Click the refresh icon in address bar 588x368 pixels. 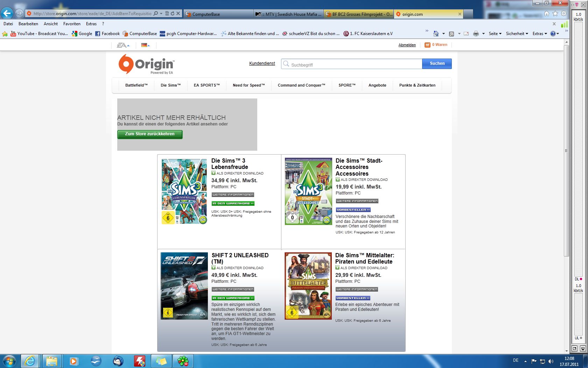tap(172, 14)
